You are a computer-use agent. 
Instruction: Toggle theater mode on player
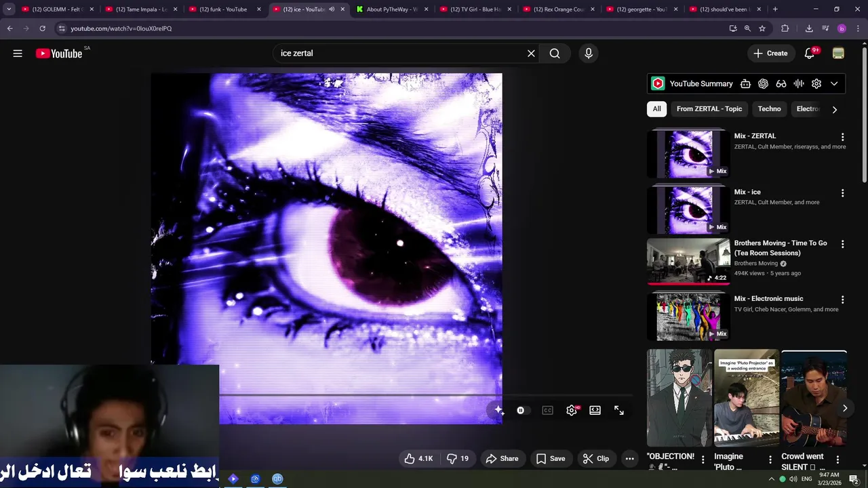click(x=595, y=411)
